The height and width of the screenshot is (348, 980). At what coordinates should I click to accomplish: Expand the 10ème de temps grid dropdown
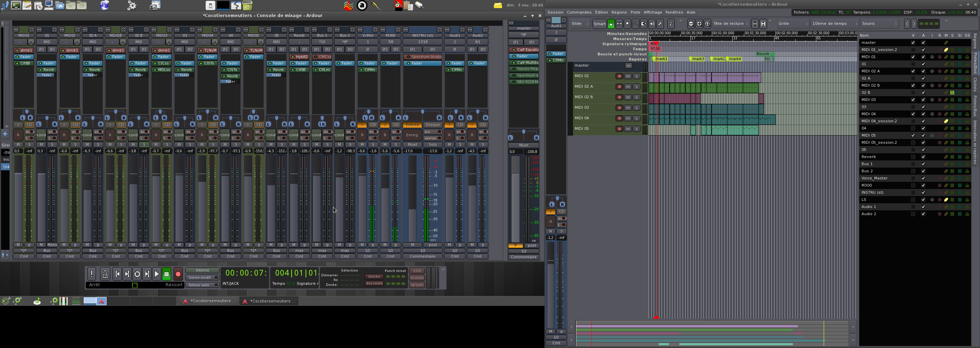pos(835,23)
